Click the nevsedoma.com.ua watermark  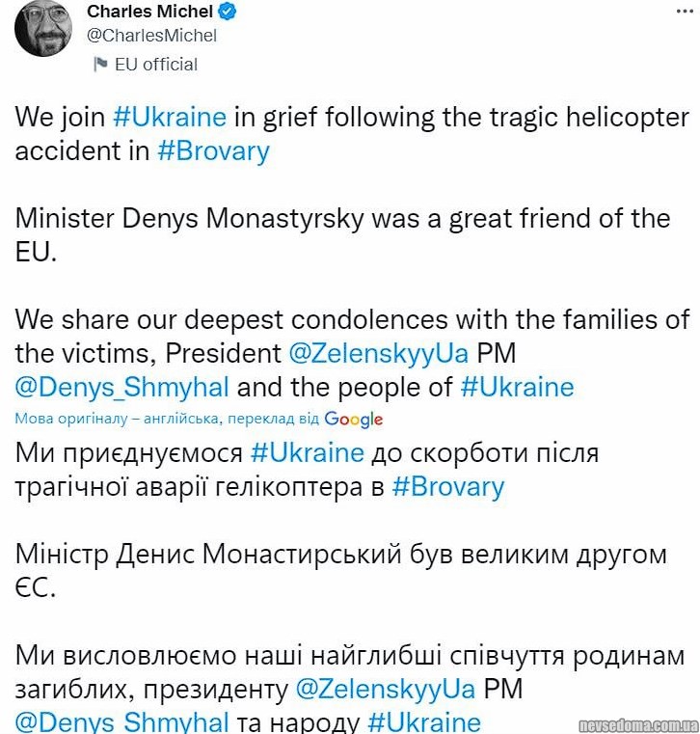pyautogui.click(x=637, y=724)
